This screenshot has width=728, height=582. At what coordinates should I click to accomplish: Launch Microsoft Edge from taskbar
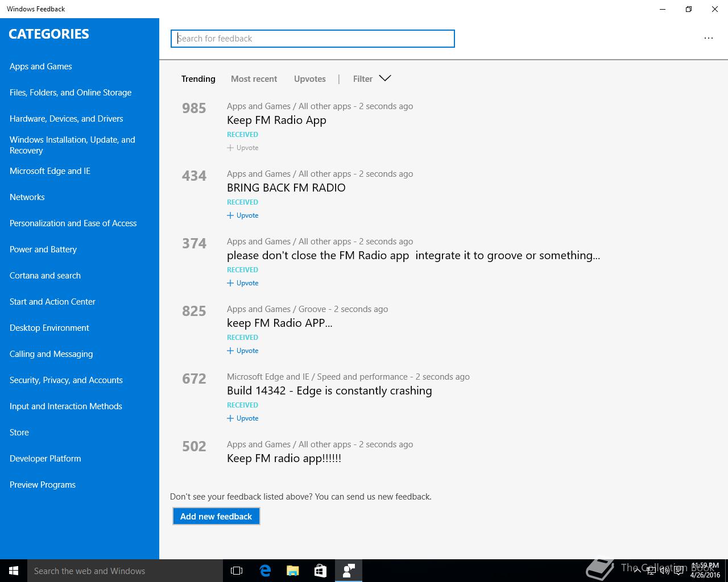pyautogui.click(x=265, y=571)
